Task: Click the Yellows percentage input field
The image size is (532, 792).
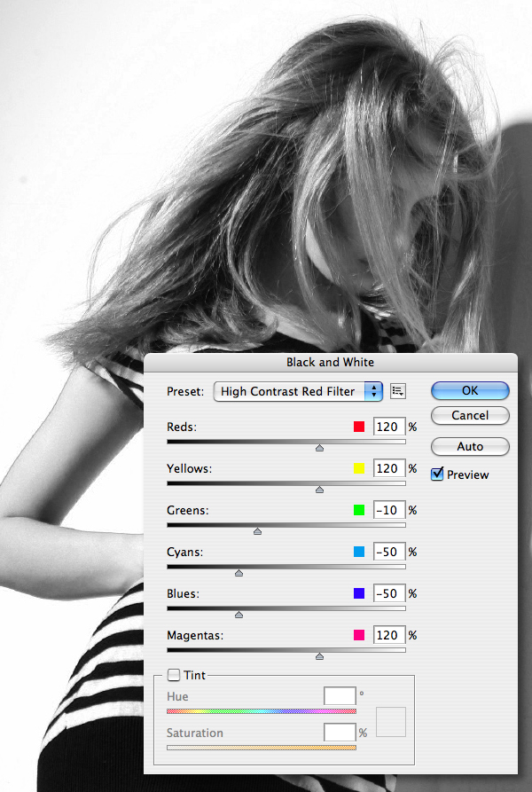Action: point(389,469)
